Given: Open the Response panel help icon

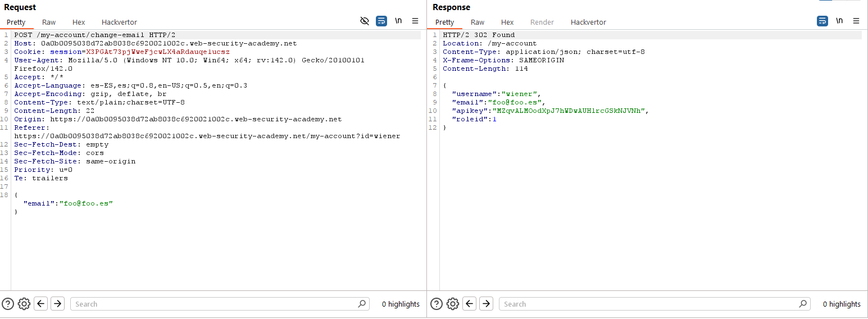Looking at the screenshot, I should click(437, 304).
